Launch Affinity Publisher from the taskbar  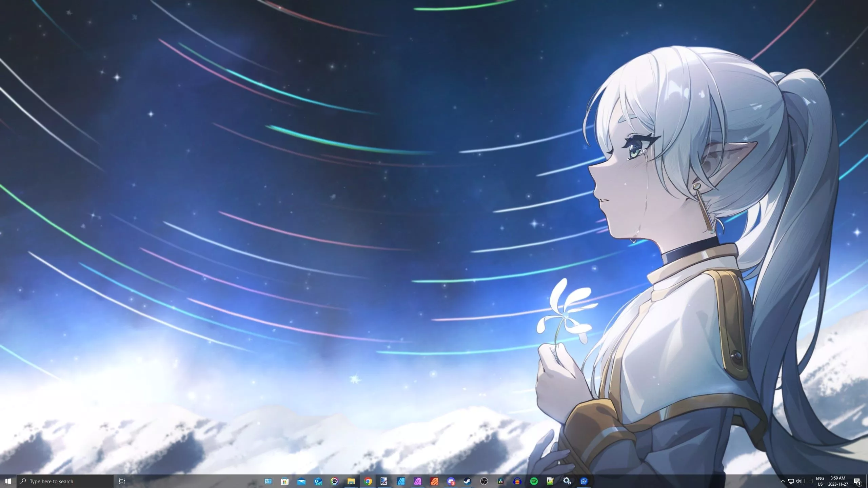click(x=434, y=481)
